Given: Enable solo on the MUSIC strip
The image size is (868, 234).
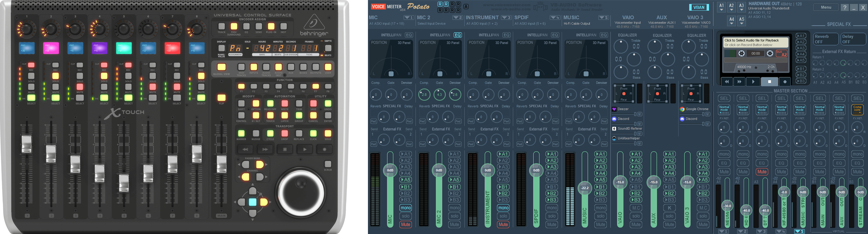Looking at the screenshot, I should [x=600, y=216].
